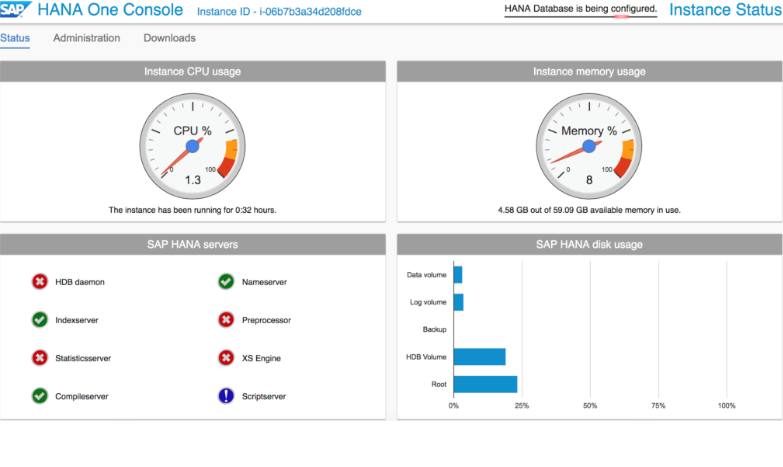Click Compileserver green check icon
Image resolution: width=783 pixels, height=467 pixels.
coord(40,396)
